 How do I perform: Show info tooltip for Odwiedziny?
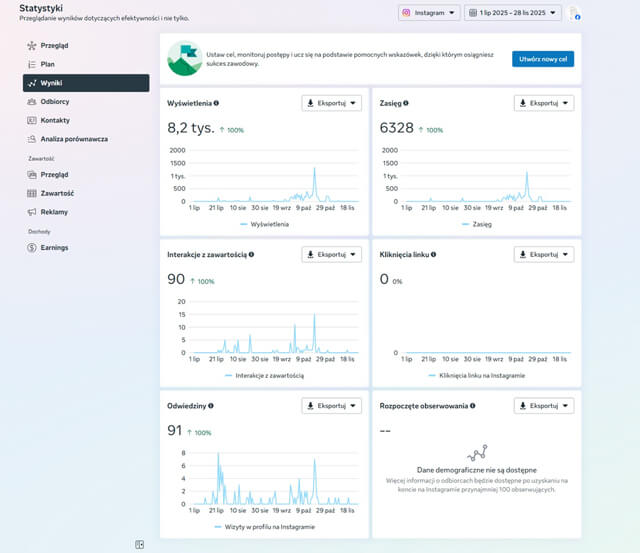(212, 406)
